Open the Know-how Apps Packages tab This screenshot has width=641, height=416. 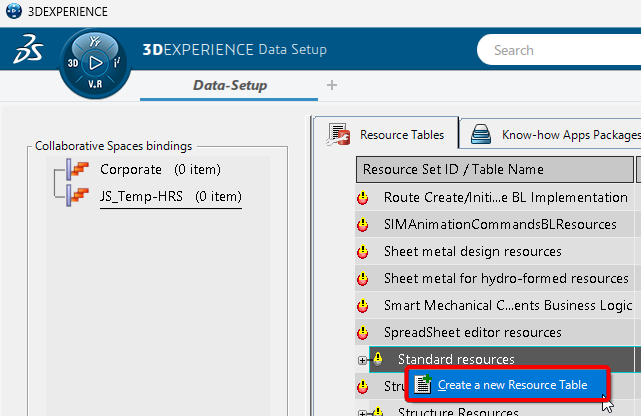click(x=551, y=133)
